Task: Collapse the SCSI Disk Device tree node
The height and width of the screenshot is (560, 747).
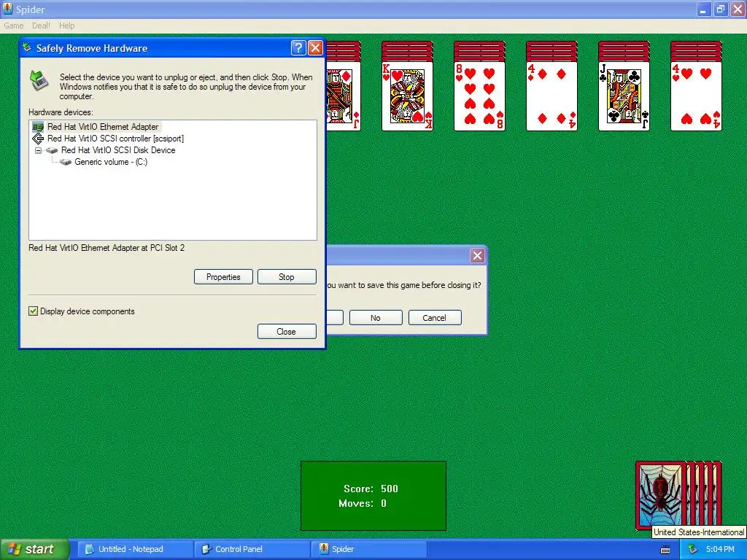Action: [x=38, y=150]
